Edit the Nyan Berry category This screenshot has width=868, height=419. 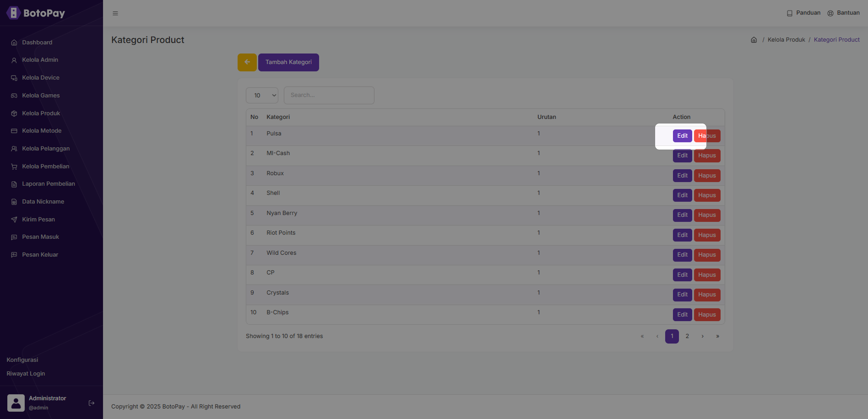[682, 215]
